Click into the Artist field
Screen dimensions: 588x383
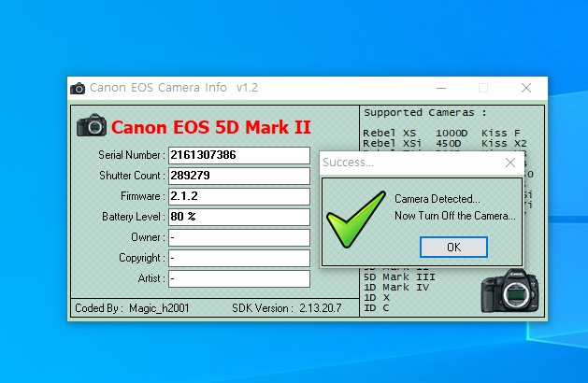[239, 278]
